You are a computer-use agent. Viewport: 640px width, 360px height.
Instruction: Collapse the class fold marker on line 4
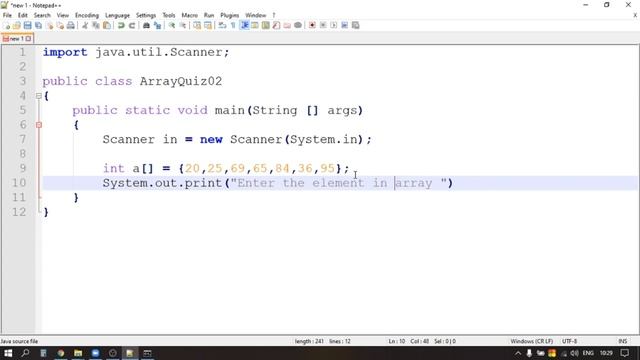click(x=39, y=96)
